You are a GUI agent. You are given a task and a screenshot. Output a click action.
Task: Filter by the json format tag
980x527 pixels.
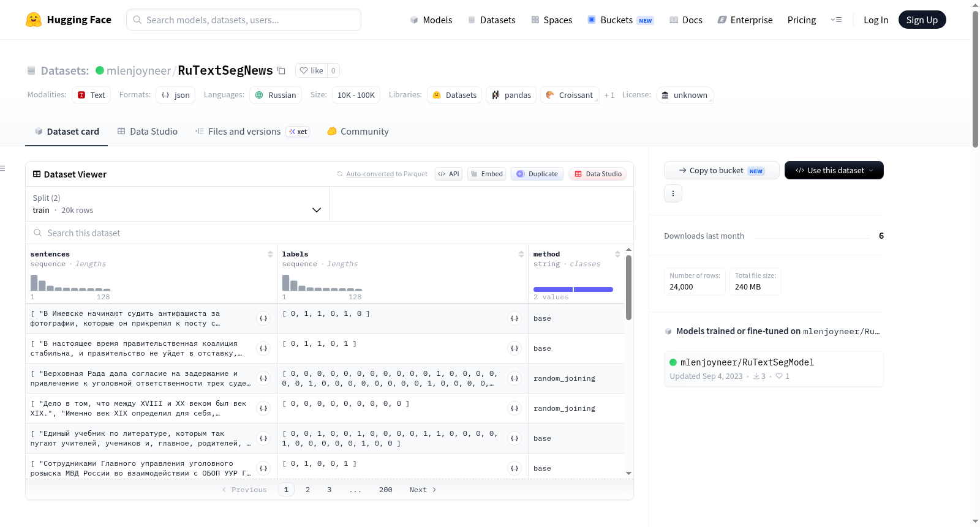[176, 95]
